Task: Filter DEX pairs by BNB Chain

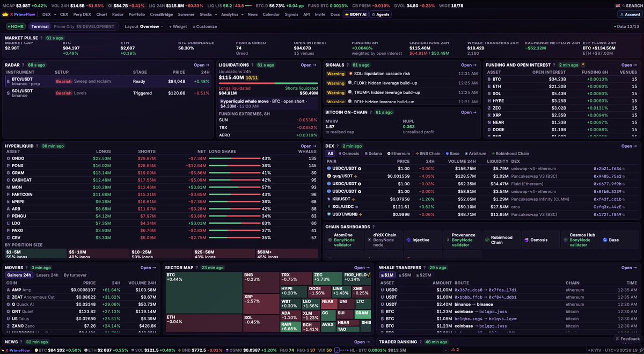Action: click(x=427, y=154)
